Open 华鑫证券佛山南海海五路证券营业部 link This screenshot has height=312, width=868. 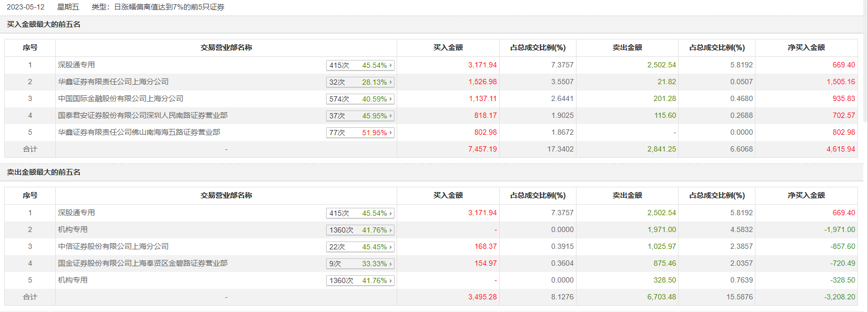[139, 132]
